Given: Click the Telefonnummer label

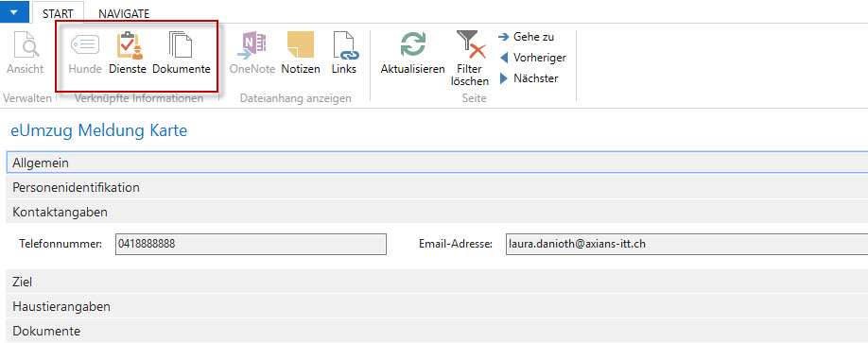Looking at the screenshot, I should click(x=61, y=244).
